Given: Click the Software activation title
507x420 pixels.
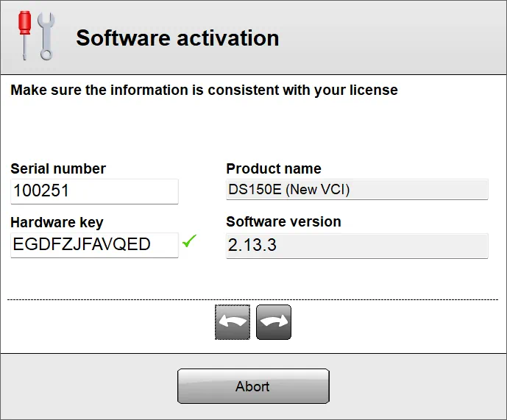Looking at the screenshot, I should tap(177, 38).
